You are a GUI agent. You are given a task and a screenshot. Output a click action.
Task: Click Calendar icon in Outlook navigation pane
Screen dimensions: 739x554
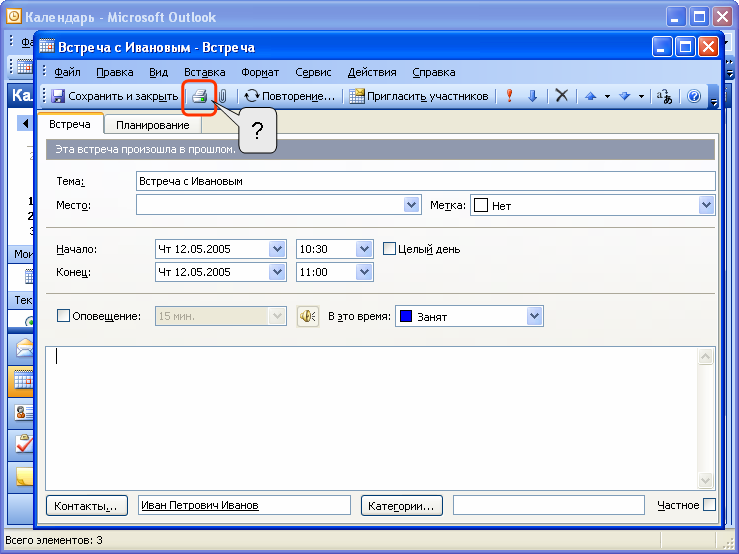click(22, 380)
